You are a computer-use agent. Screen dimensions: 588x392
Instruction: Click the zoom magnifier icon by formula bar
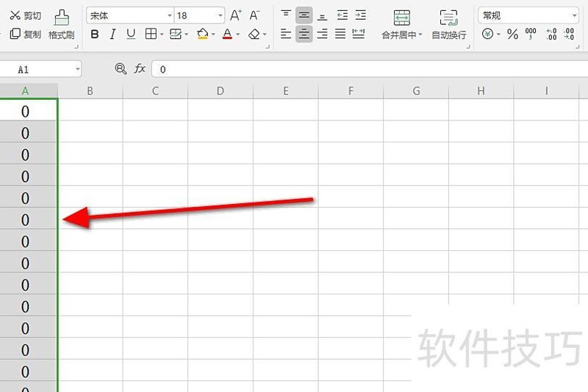pyautogui.click(x=121, y=69)
